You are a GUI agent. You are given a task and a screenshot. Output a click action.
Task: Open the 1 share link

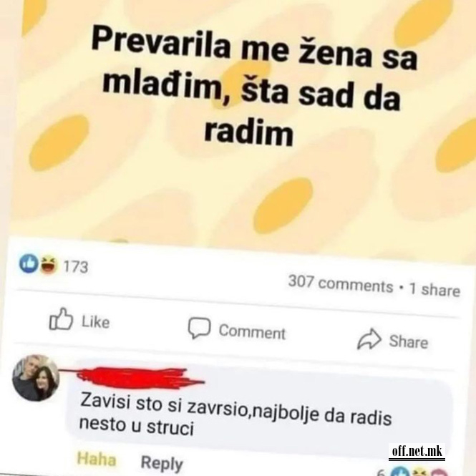click(434, 289)
